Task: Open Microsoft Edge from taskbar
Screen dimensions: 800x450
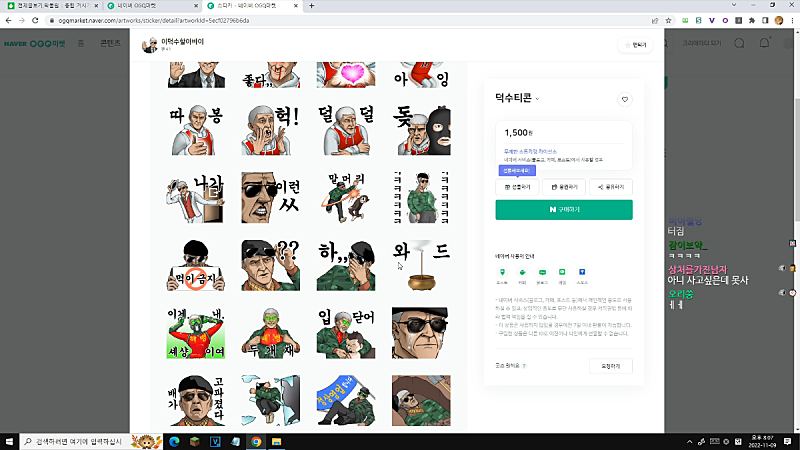Action: pyautogui.click(x=174, y=441)
